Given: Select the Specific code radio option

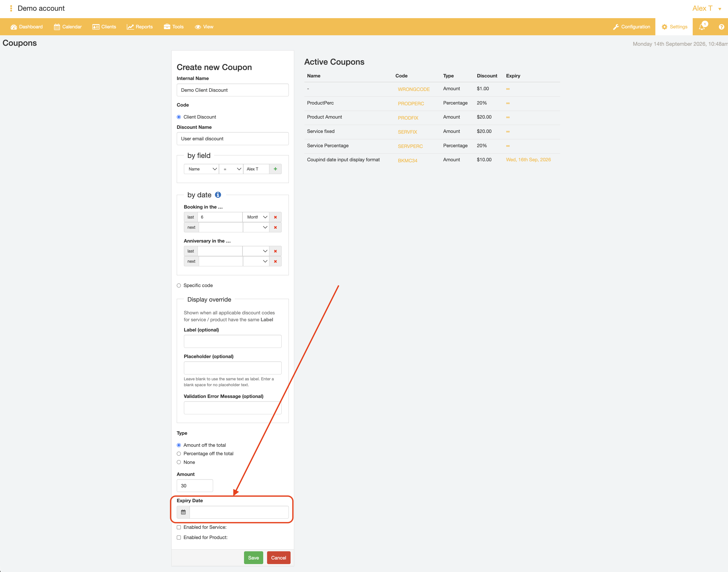Looking at the screenshot, I should click(179, 285).
